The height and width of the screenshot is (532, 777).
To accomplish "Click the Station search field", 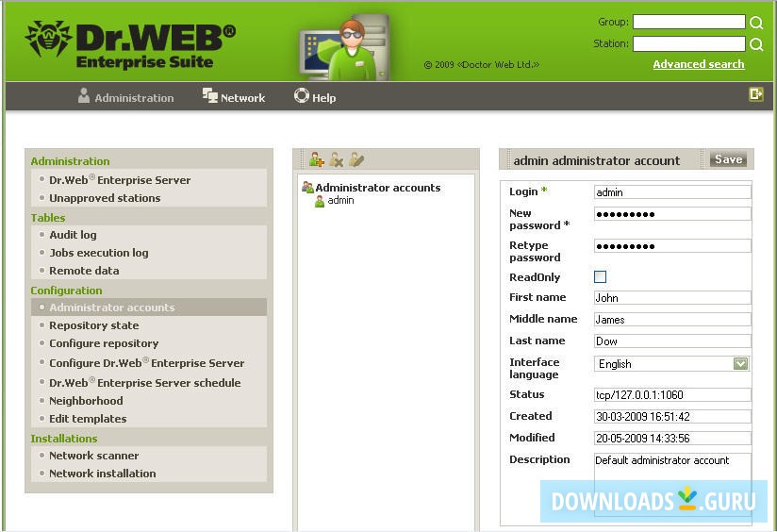I will [688, 43].
